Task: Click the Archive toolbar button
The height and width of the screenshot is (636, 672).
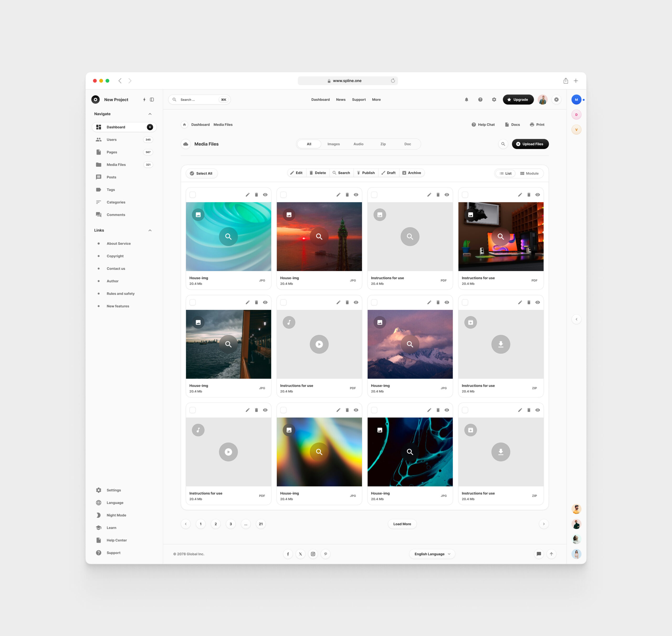Action: (x=412, y=173)
